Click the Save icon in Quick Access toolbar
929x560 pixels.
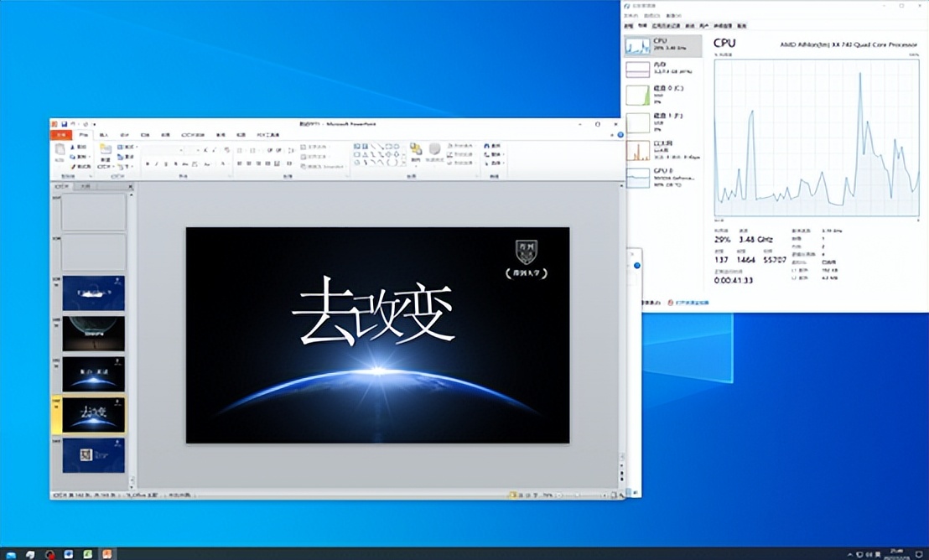[65, 123]
